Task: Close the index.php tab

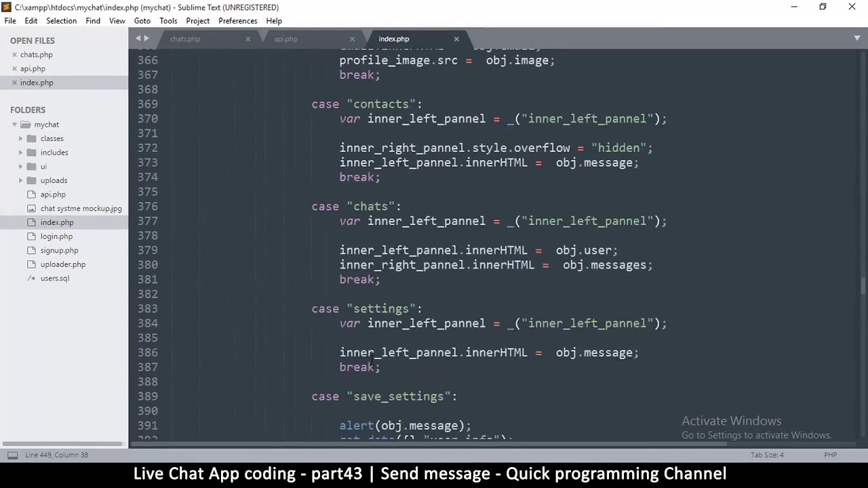Action: tap(456, 39)
